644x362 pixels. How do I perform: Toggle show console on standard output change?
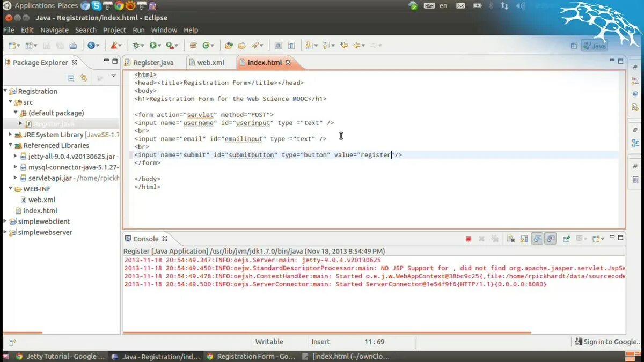537,239
